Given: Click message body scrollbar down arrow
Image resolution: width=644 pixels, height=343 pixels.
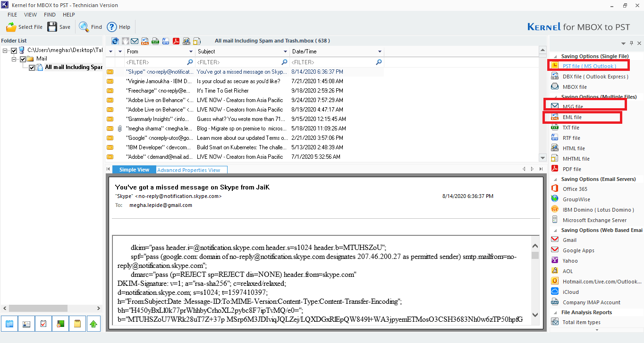Looking at the screenshot, I should [x=535, y=315].
